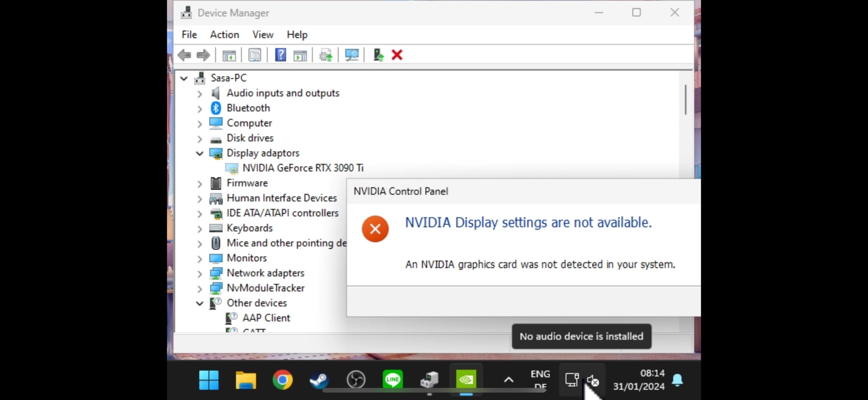
Task: Expand the NvModuleTracker category
Action: (200, 289)
